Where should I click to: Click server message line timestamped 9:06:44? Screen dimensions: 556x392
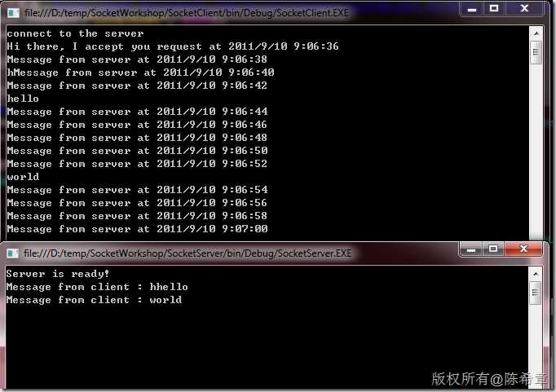137,112
